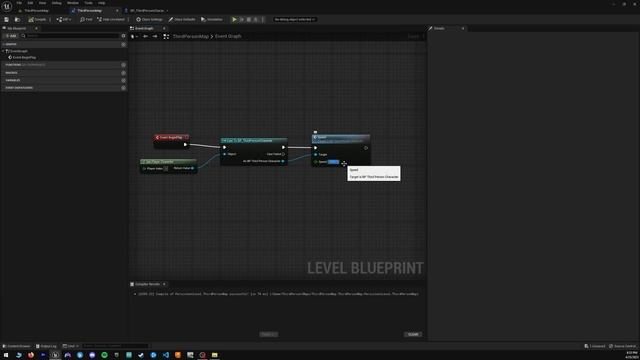Click ThirdPersonMap in graph breadcrumb
640x360 pixels.
pyautogui.click(x=191, y=36)
